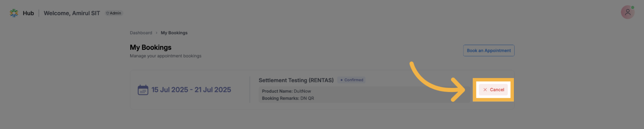Click the Hub title text
644x129 pixels.
28,13
